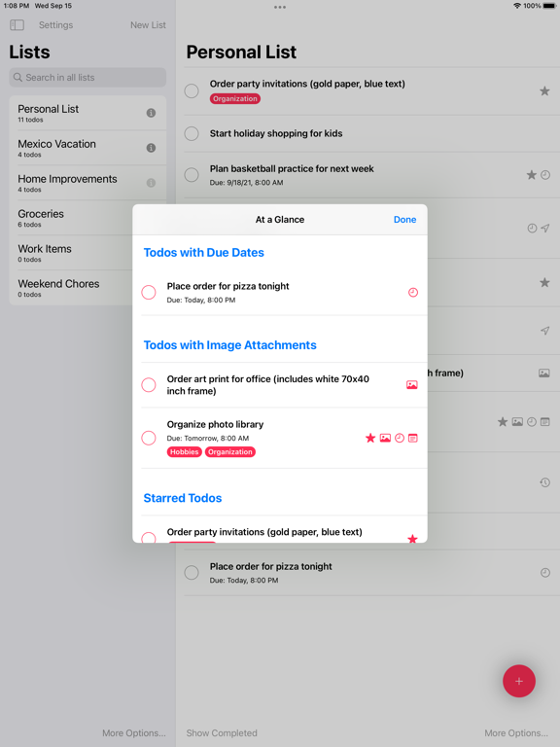
Task: Click note icon on Organize photo library popup row
Action: [x=413, y=438]
